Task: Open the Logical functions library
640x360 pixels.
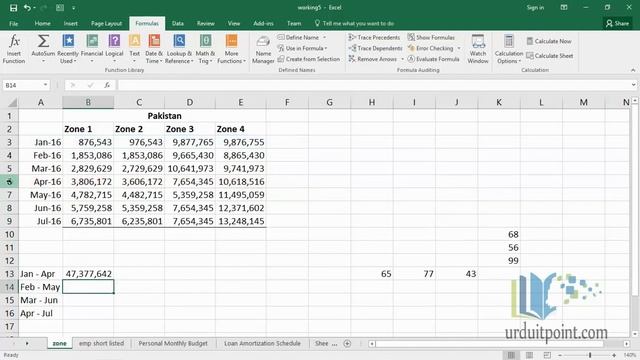Action: (x=114, y=49)
